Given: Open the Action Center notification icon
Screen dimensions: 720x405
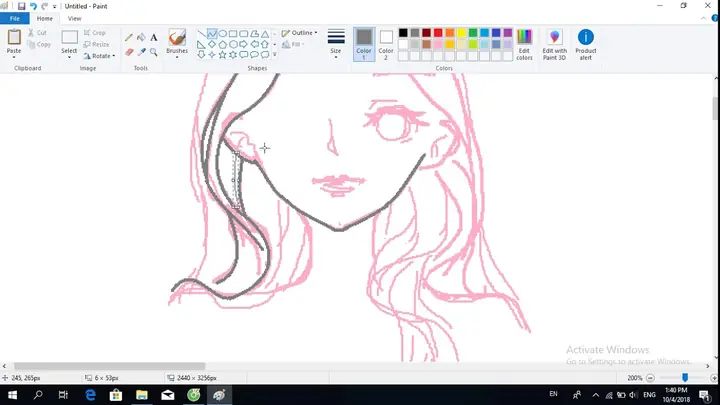Looking at the screenshot, I should coord(705,395).
